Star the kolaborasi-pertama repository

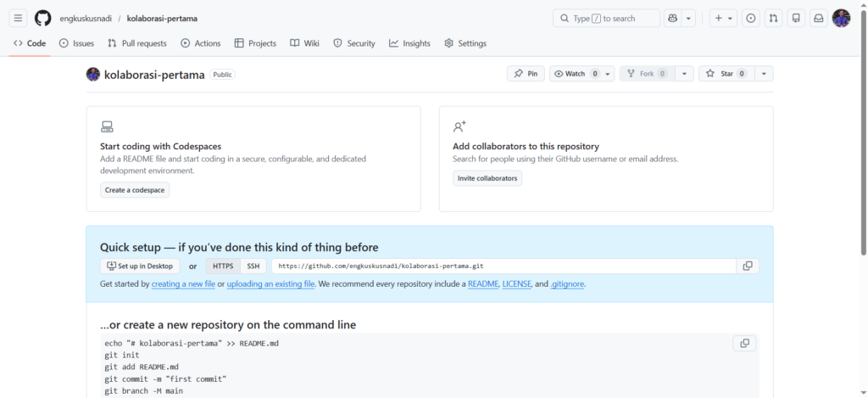pyautogui.click(x=725, y=74)
